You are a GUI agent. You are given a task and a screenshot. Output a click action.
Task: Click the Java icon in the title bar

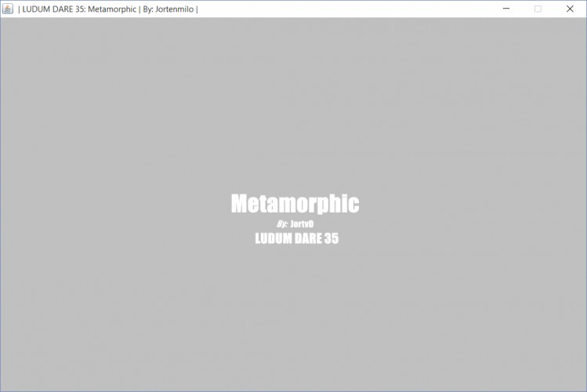8,9
